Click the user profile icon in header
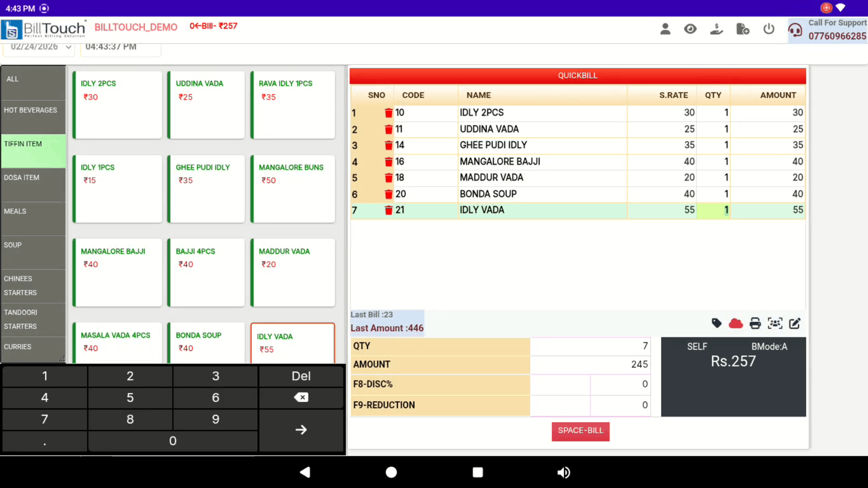Viewport: 868px width, 488px height. tap(665, 29)
